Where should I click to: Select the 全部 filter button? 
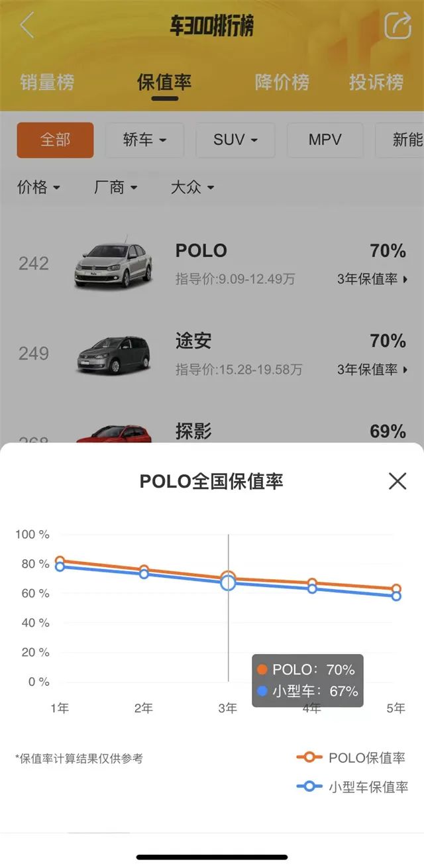56,140
